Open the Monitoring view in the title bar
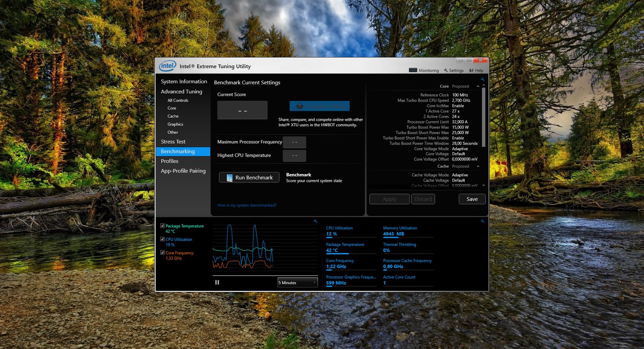 pos(424,70)
